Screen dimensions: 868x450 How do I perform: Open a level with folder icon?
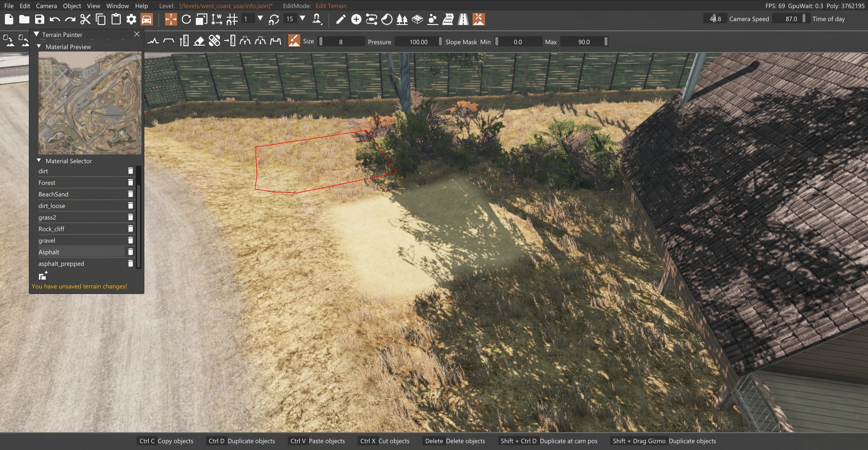(24, 19)
